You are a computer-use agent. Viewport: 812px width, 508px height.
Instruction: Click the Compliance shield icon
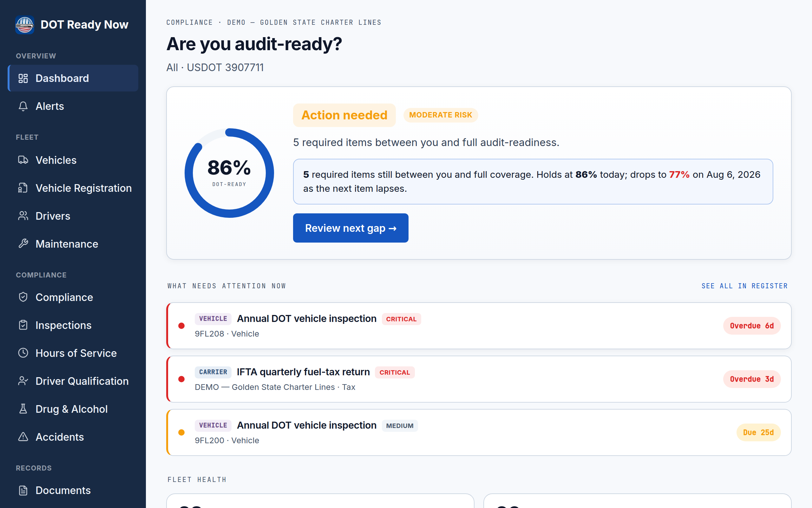23,297
